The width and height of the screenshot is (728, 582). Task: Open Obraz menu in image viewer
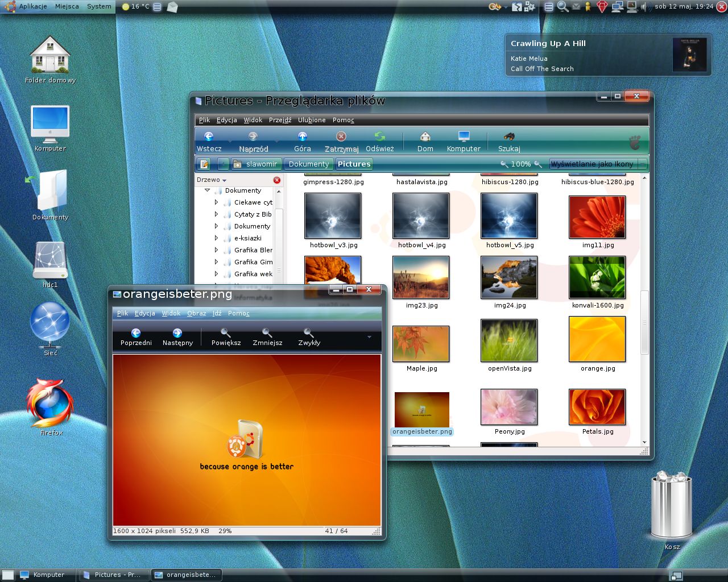pos(196,313)
